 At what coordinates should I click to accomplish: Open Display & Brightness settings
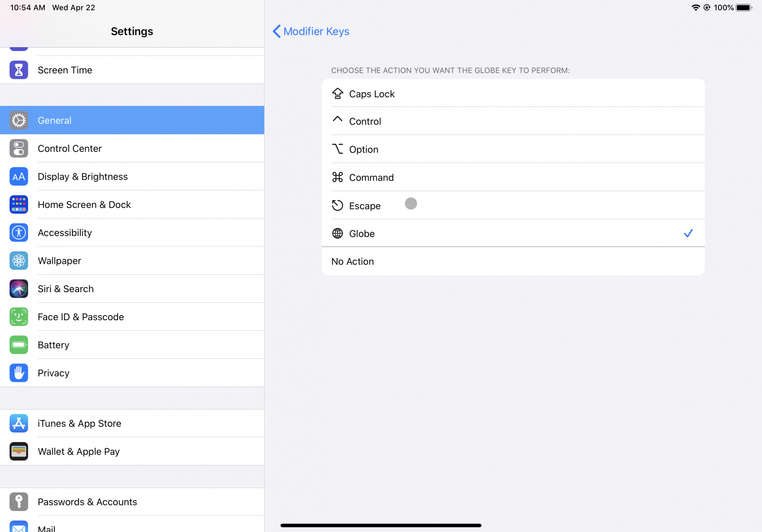click(132, 177)
